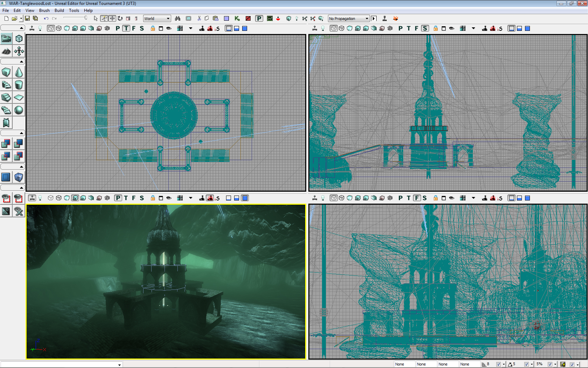The height and width of the screenshot is (368, 588).
Task: Click the first None status field
Action: coord(405,364)
